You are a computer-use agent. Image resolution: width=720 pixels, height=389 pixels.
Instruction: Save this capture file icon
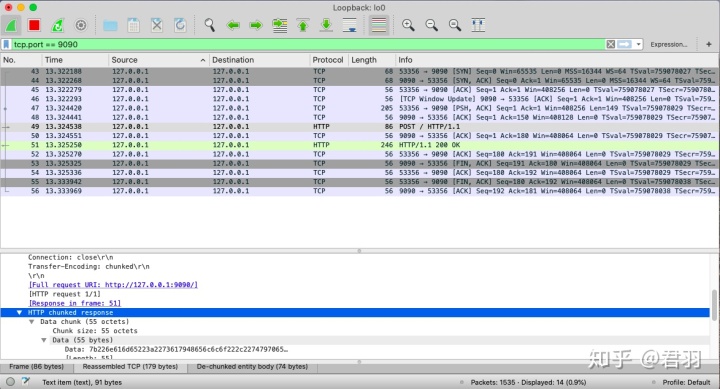133,25
